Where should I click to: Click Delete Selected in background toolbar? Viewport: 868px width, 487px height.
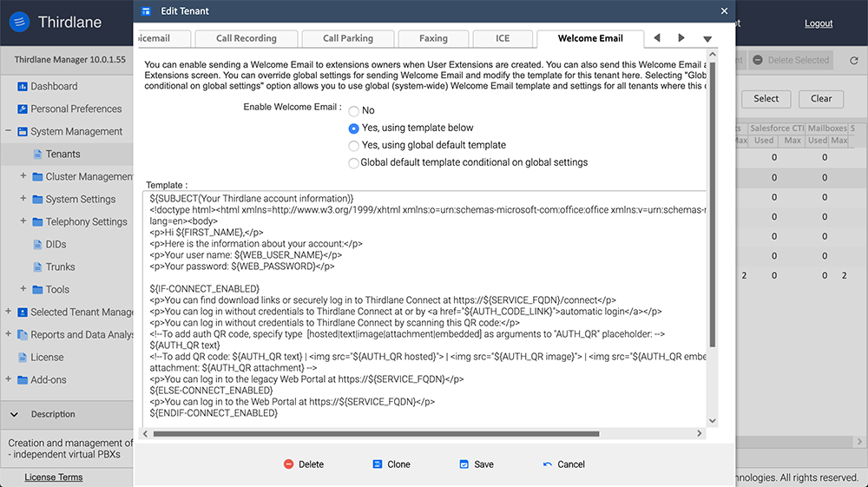[x=792, y=60]
